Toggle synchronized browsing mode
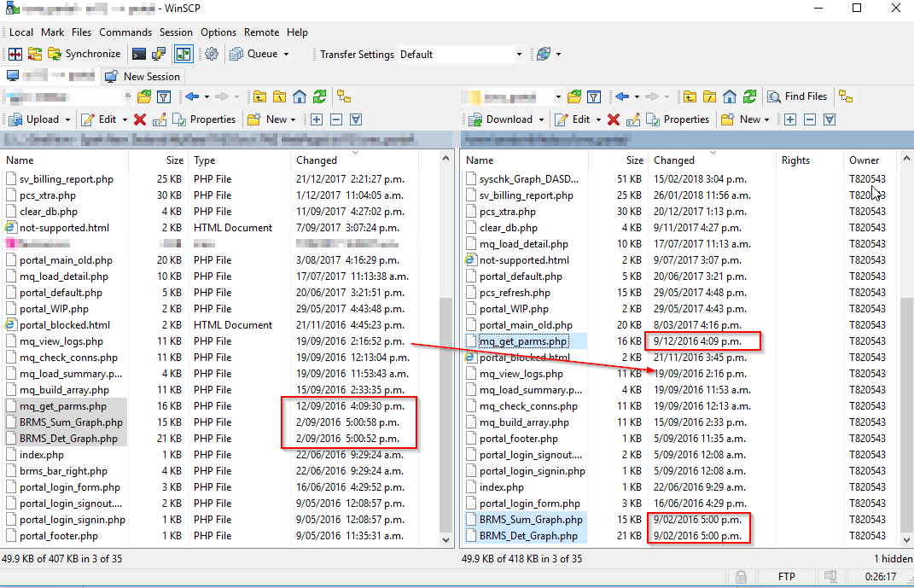The width and height of the screenshot is (914, 588). pyautogui.click(x=183, y=53)
